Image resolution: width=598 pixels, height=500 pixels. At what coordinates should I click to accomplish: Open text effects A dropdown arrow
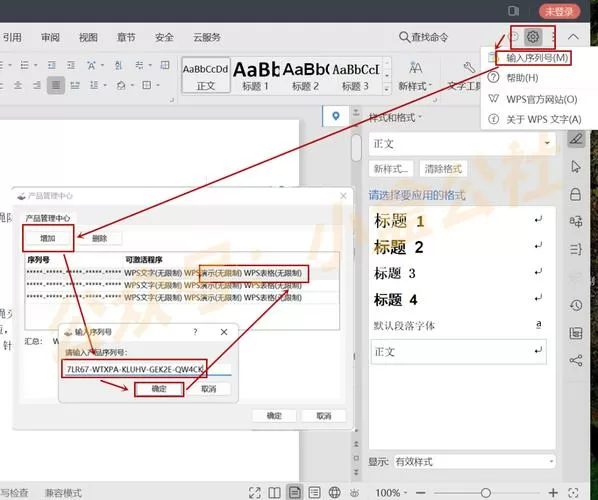[x=102, y=65]
